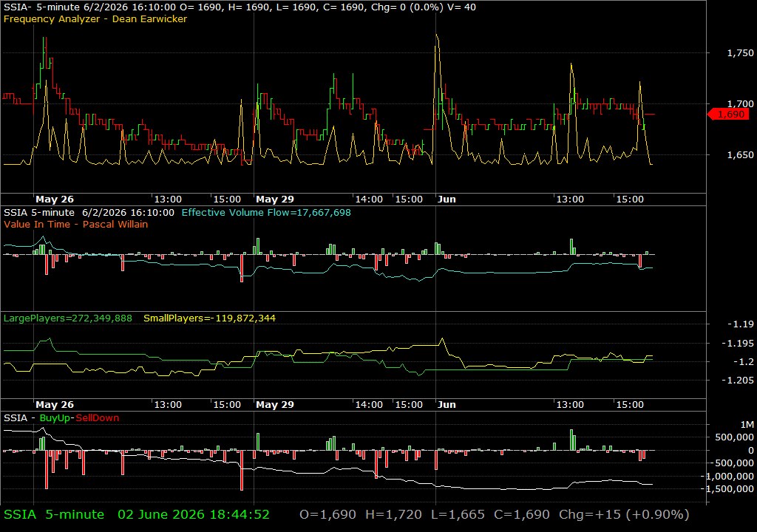Click the 1,700 price axis label
Image resolution: width=757 pixels, height=532 pixels.
coord(740,103)
